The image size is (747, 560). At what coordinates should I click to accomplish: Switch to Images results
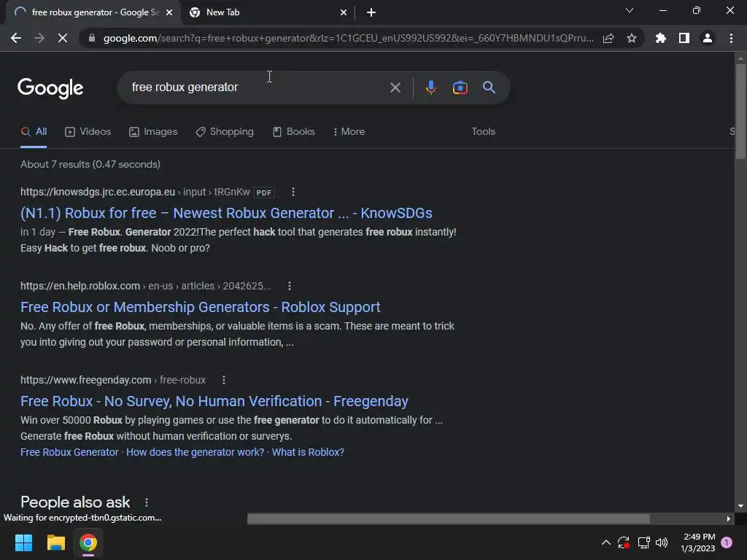(153, 131)
